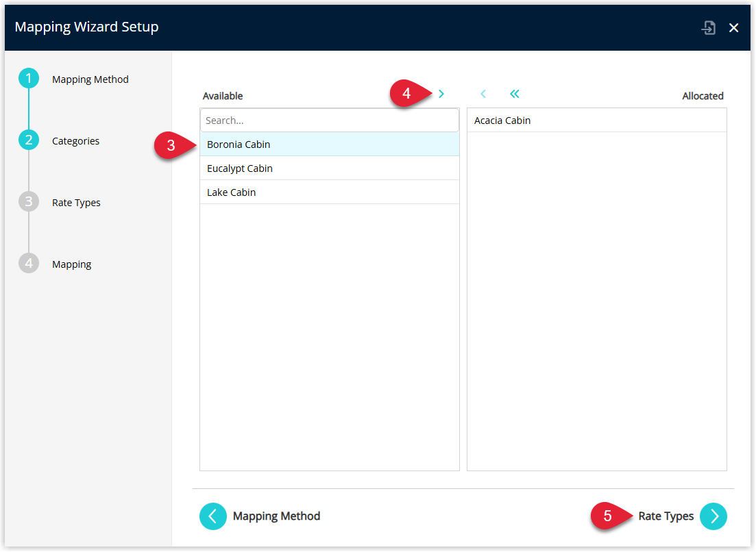Go to step 1 circle Mapping Method

(29, 79)
